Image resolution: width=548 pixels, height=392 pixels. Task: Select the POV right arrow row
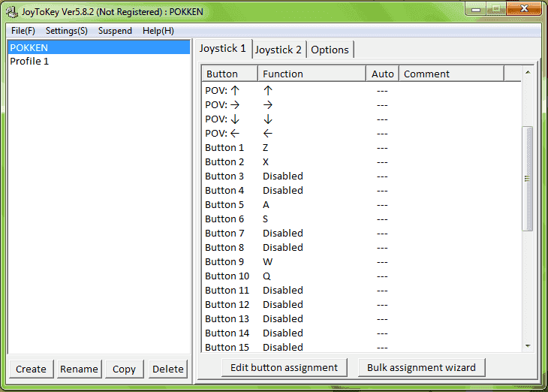(x=362, y=105)
